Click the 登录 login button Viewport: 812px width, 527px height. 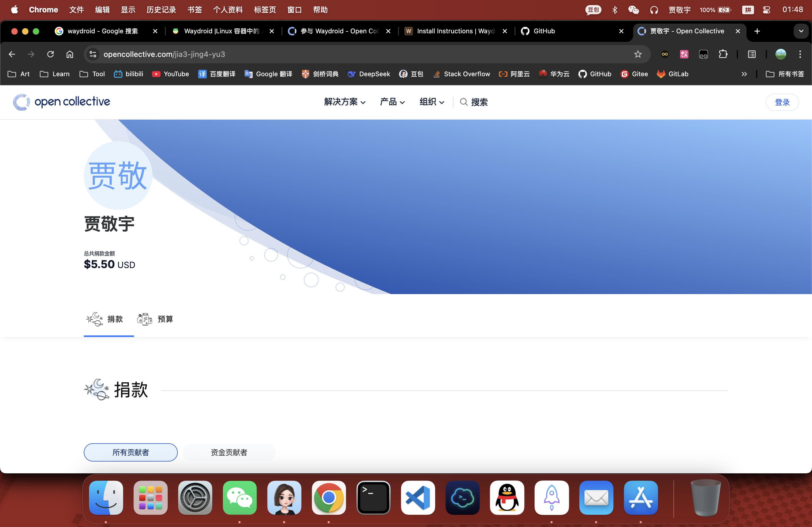click(782, 102)
